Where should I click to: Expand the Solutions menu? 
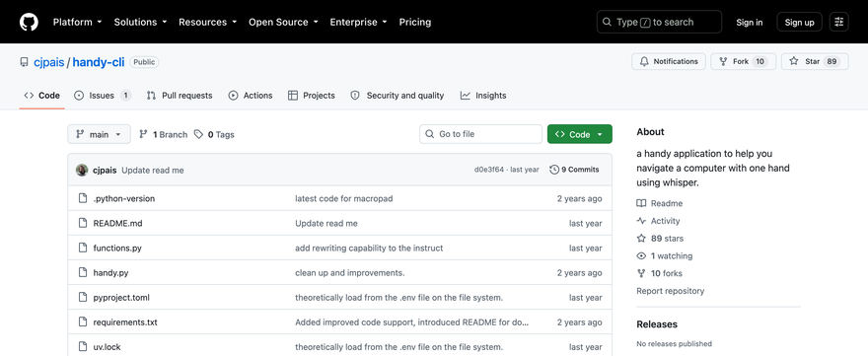pyautogui.click(x=141, y=22)
